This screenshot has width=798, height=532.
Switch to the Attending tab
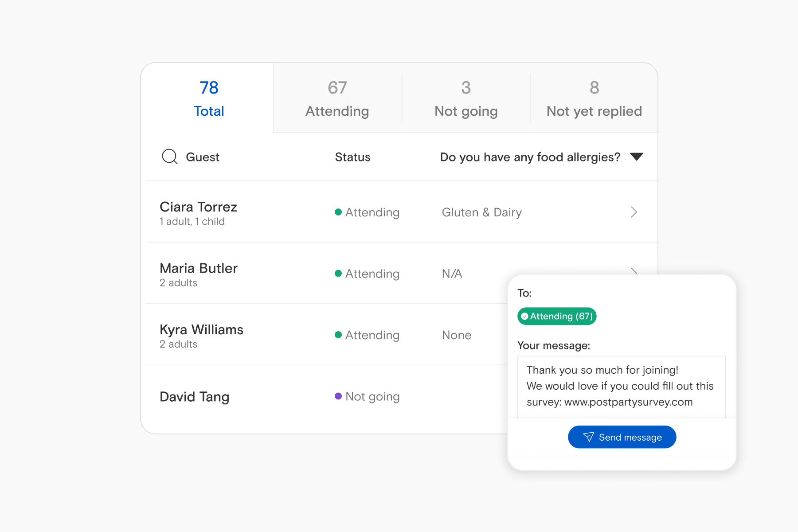point(337,98)
